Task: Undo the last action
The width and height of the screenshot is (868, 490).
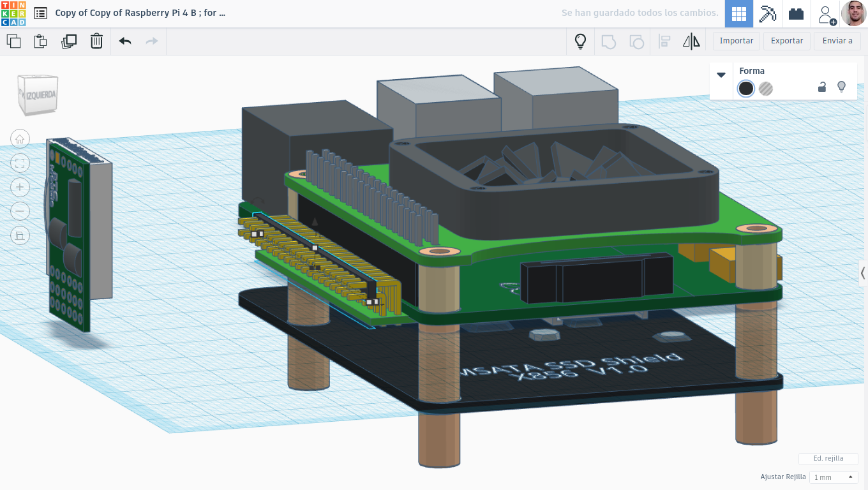Action: pos(125,41)
